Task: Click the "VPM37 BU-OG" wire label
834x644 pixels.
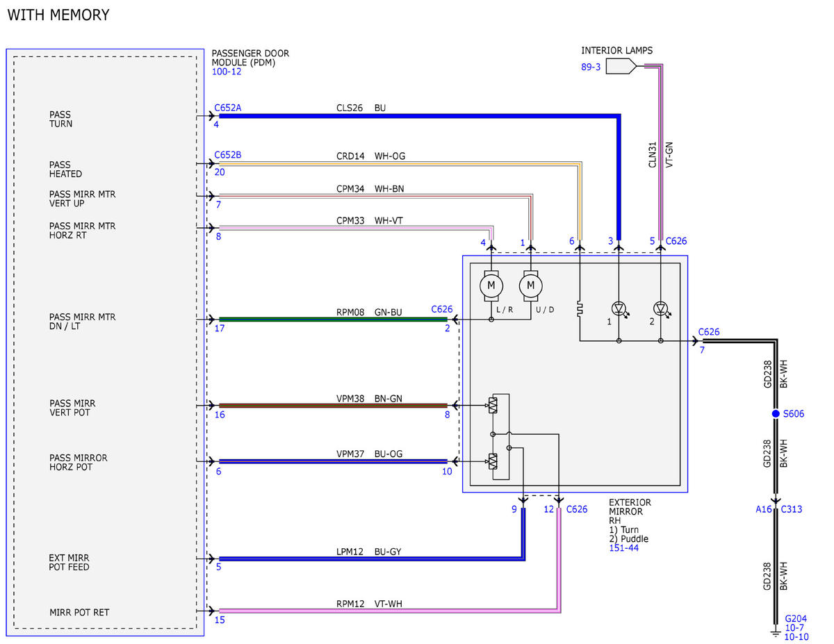Action: point(369,454)
